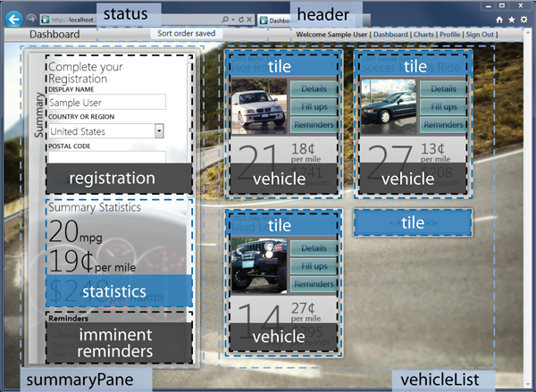Open the Profile link in the header
This screenshot has width=536, height=392.
click(x=450, y=34)
